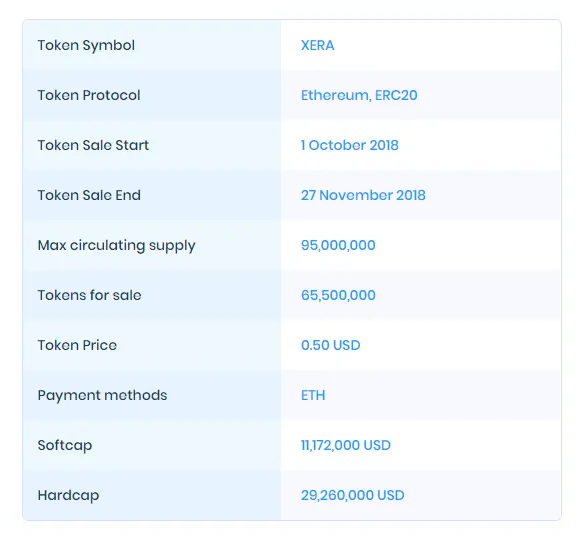Click the XERA token symbol value
The height and width of the screenshot is (536, 581).
(318, 45)
